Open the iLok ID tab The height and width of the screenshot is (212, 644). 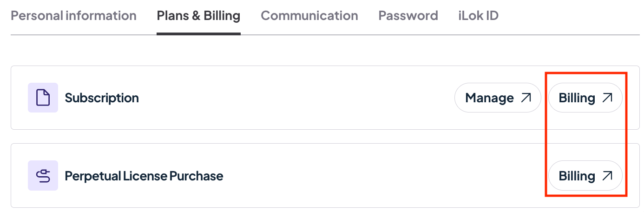(478, 16)
